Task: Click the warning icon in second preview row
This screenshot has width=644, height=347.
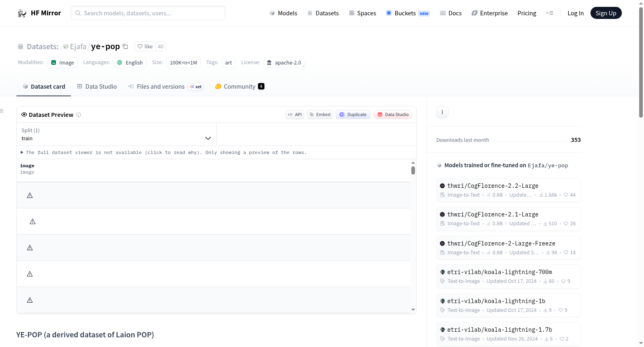Action: click(x=33, y=222)
